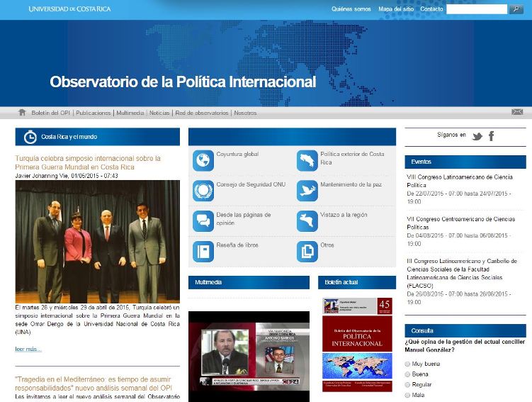Open the Facebook icon

(492, 136)
